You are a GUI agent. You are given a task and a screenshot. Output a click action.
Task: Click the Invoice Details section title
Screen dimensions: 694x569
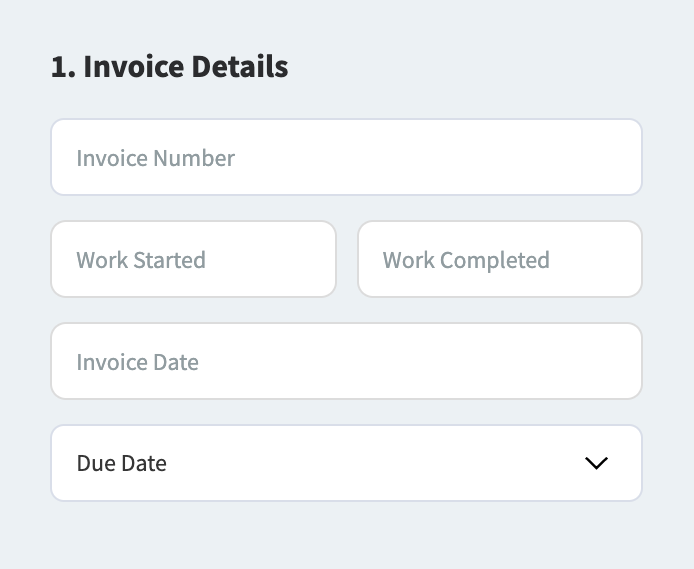169,67
